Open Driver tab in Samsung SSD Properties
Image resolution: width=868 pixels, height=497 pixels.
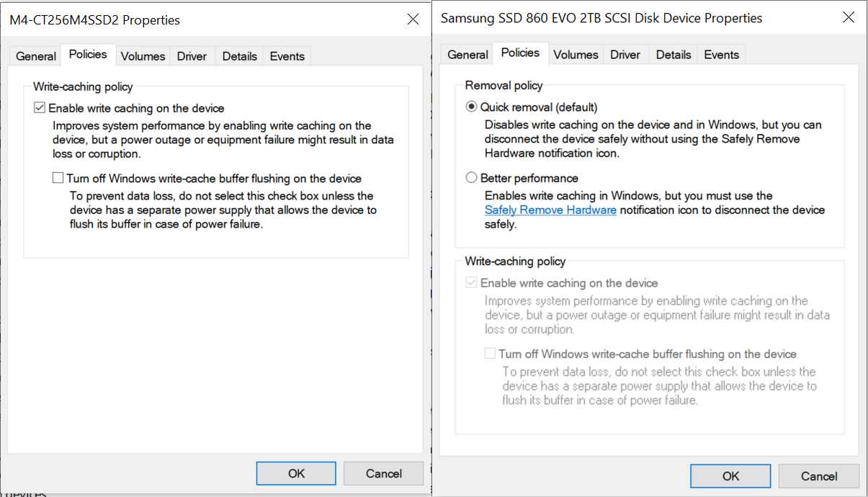625,55
